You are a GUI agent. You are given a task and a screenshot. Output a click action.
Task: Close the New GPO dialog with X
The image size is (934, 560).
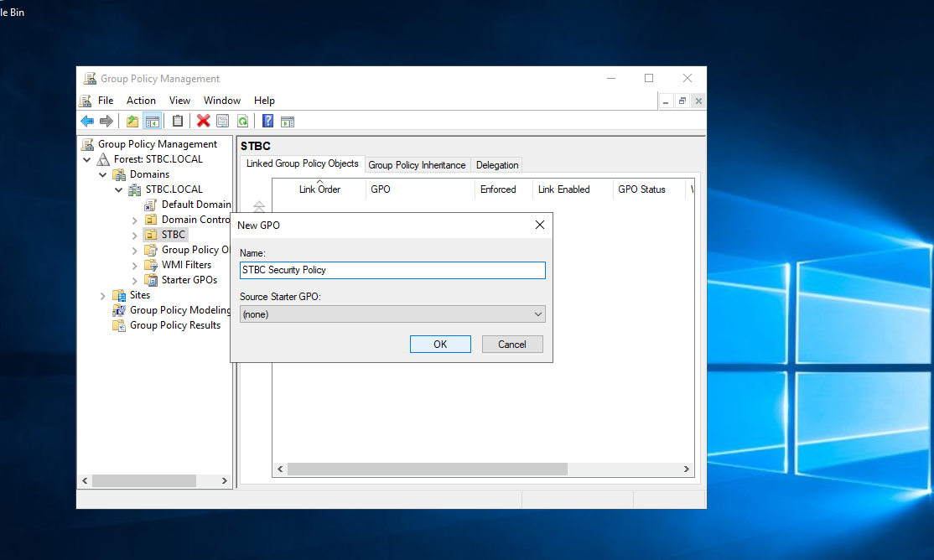click(540, 225)
